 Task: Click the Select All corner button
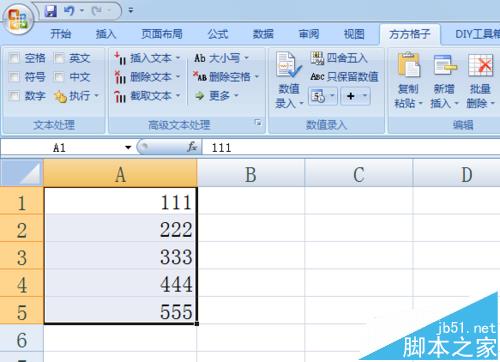coord(22,173)
